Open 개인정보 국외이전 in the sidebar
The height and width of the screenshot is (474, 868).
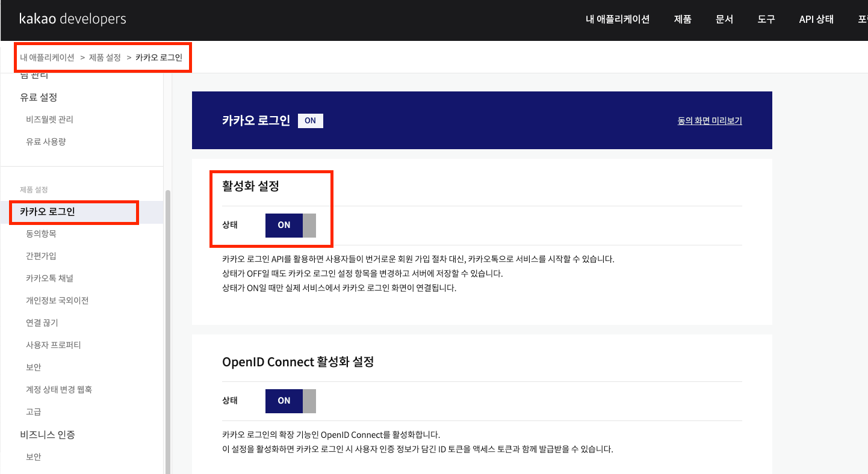[x=57, y=301]
